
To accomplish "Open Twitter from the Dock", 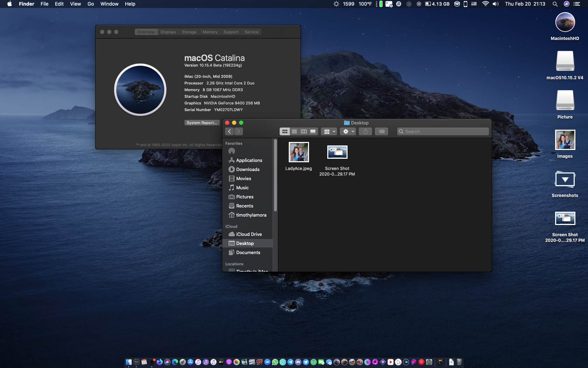I will 306,362.
